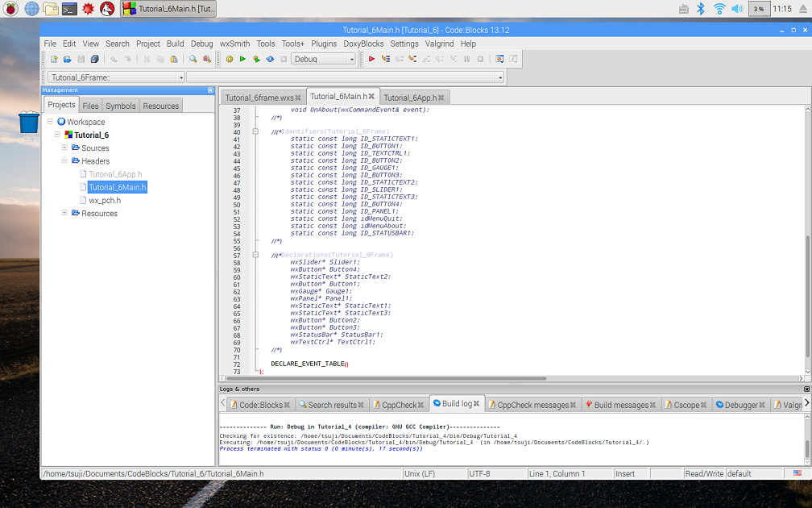Click the Read/Write status bar entry
The width and height of the screenshot is (812, 508).
point(704,473)
